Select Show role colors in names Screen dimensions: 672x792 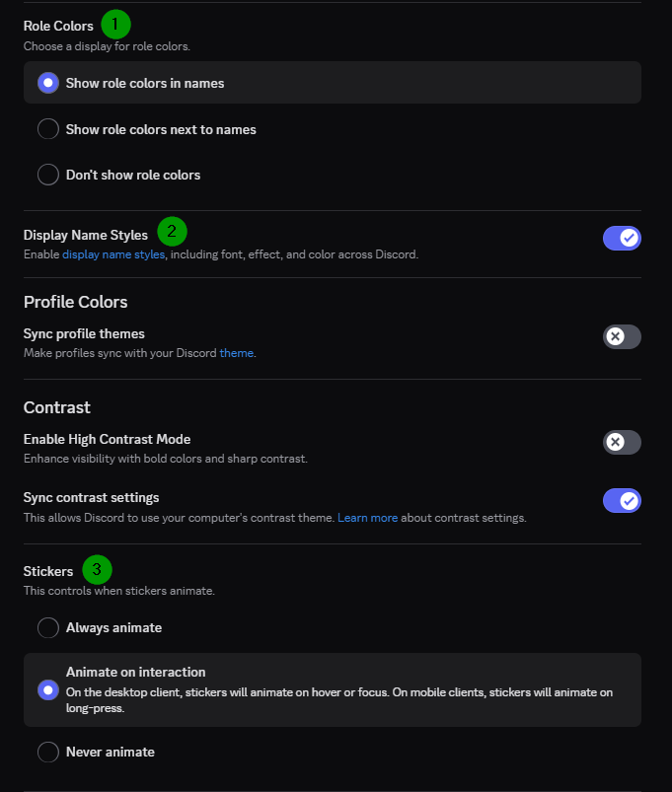47,83
